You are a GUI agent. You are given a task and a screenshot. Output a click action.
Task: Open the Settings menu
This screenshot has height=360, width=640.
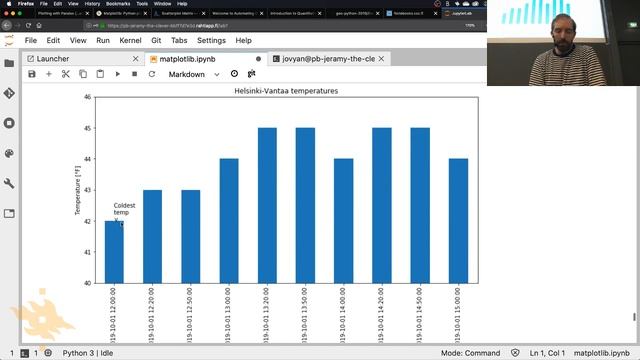(211, 40)
